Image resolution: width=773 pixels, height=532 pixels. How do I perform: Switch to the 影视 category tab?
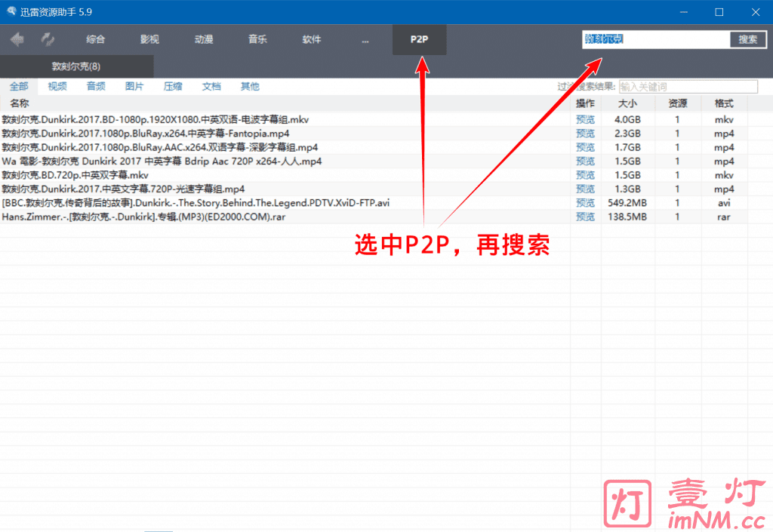tap(149, 39)
